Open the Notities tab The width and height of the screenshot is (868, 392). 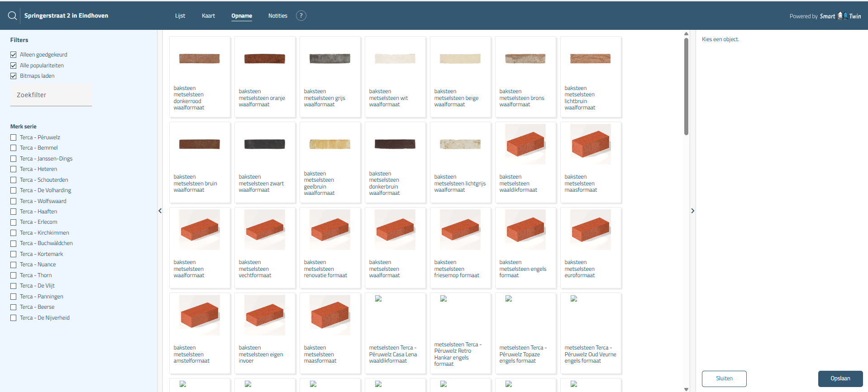(277, 16)
